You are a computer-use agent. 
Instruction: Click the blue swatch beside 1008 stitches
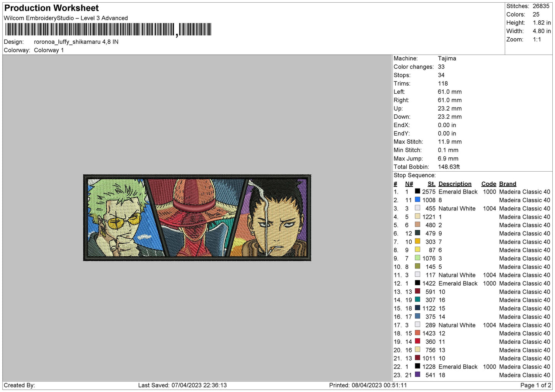[417, 200]
